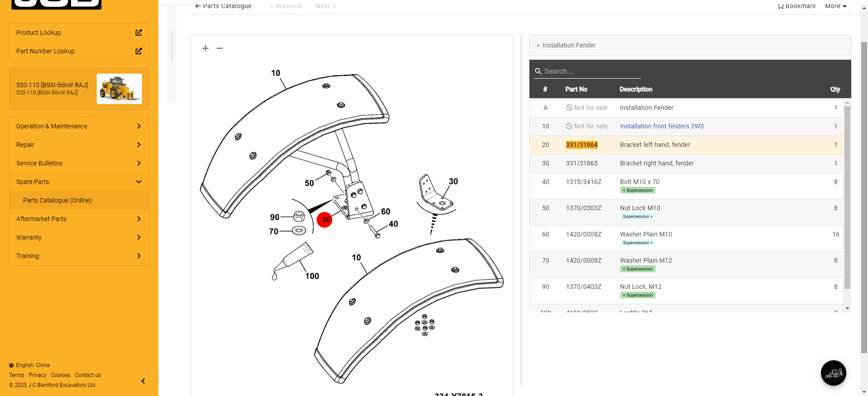Expand Operation & Maintenance menu

point(79,126)
